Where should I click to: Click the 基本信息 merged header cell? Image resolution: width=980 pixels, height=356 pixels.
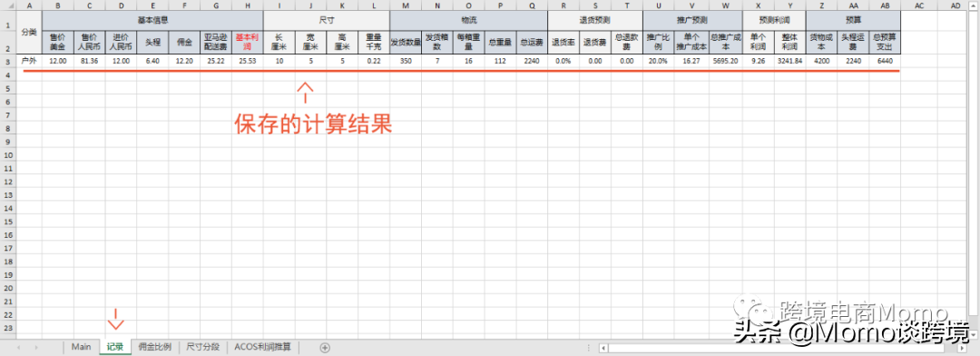click(x=152, y=20)
